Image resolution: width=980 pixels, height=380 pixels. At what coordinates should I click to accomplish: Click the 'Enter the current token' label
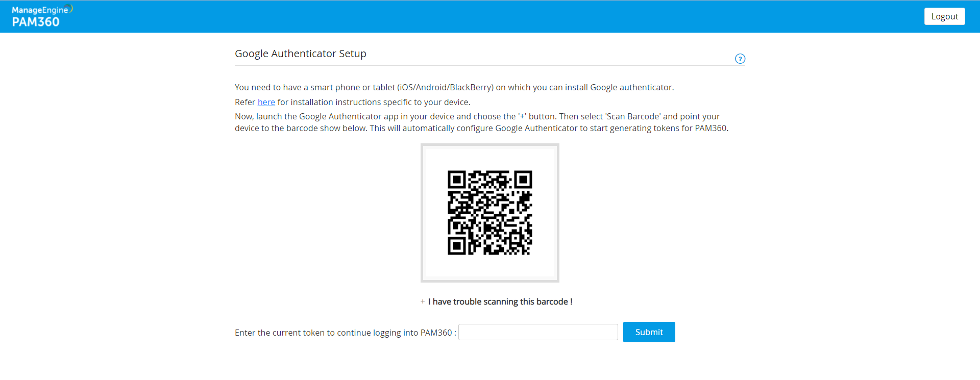coord(346,333)
